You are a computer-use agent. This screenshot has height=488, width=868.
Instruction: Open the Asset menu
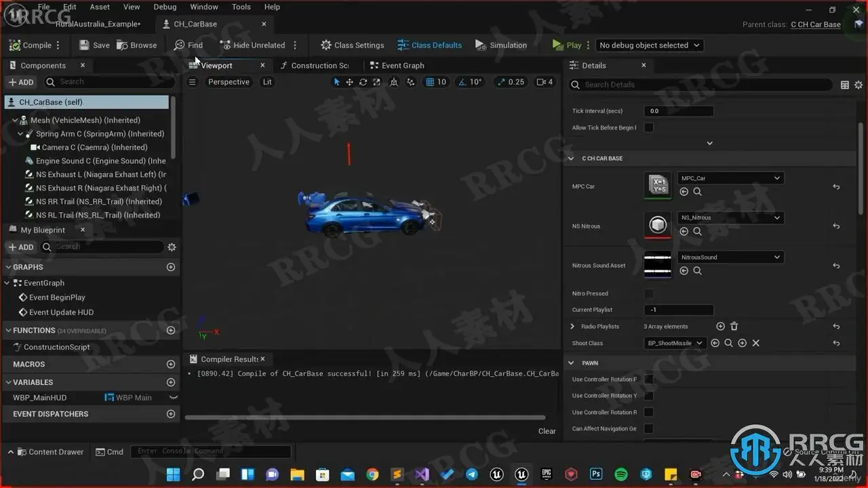click(100, 7)
